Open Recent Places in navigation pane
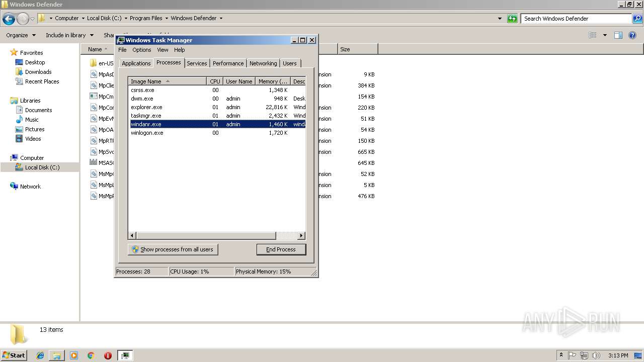Image resolution: width=644 pixels, height=362 pixels. coord(42,81)
